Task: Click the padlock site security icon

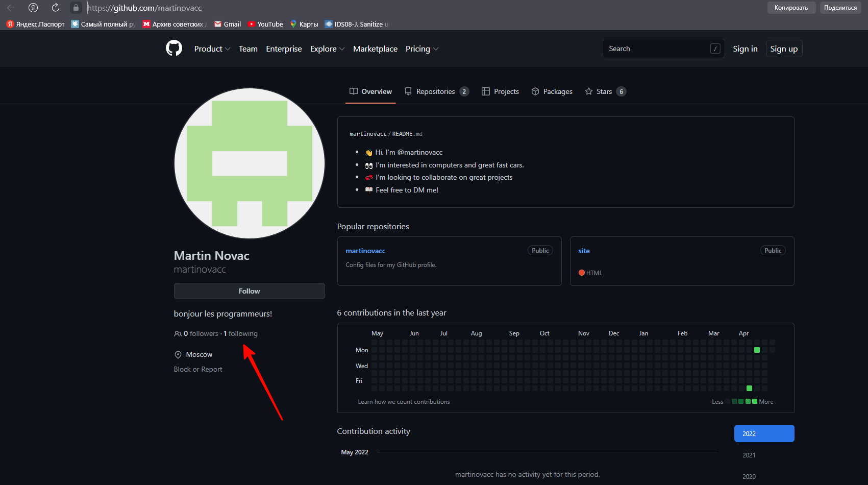Action: coord(76,8)
